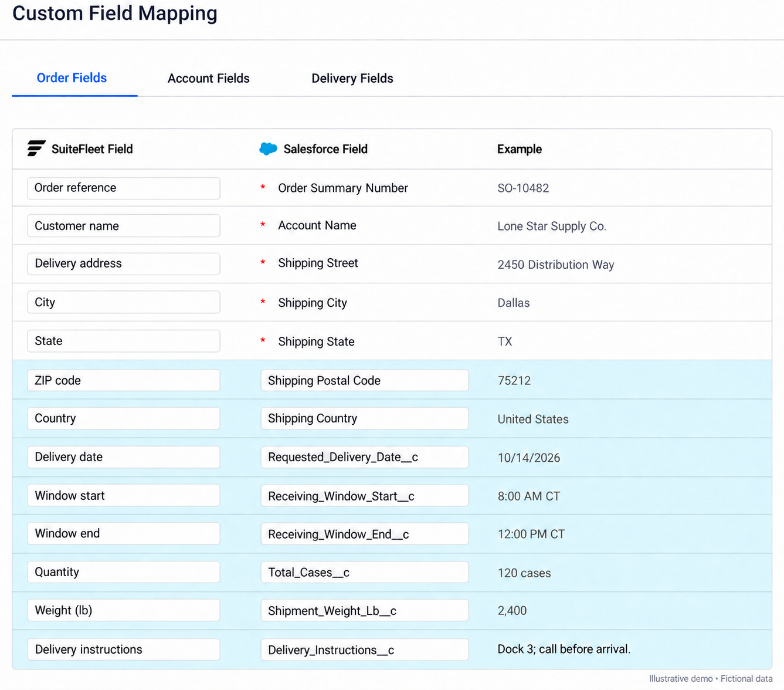Click the Order Summary Number label
The height and width of the screenshot is (690, 784).
click(x=343, y=188)
